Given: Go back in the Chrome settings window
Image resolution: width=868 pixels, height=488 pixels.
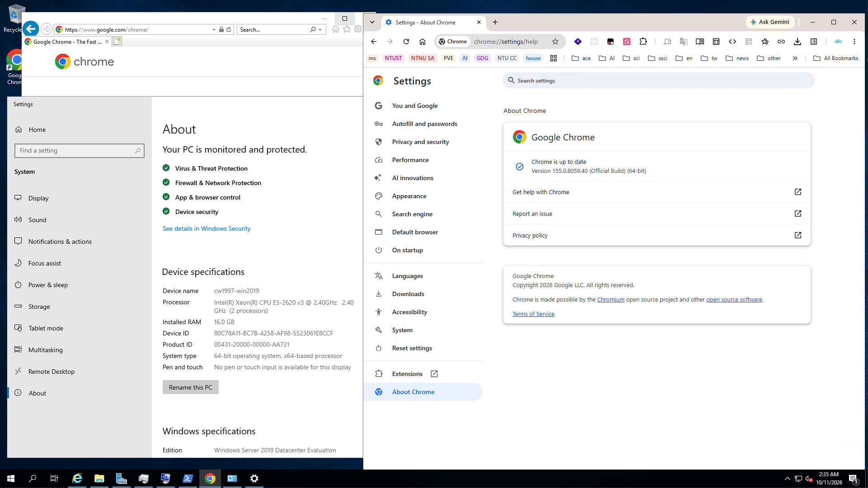Looking at the screenshot, I should pos(374,42).
